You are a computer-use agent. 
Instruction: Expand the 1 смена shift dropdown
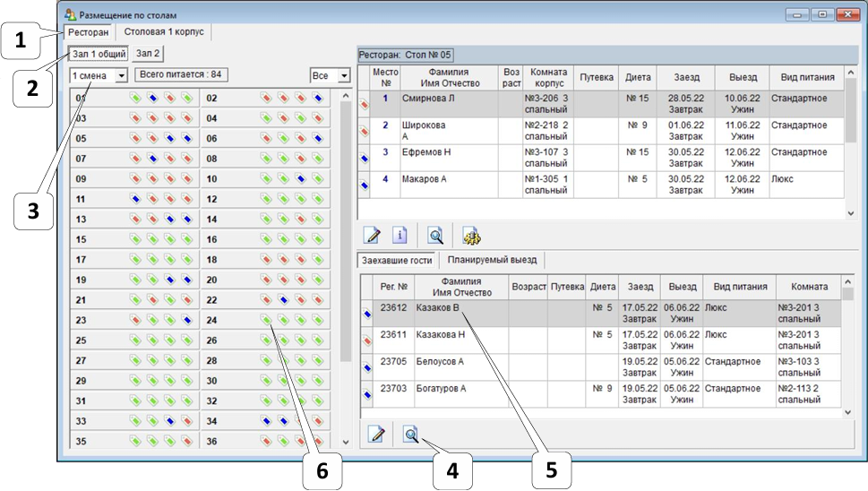click(x=121, y=76)
